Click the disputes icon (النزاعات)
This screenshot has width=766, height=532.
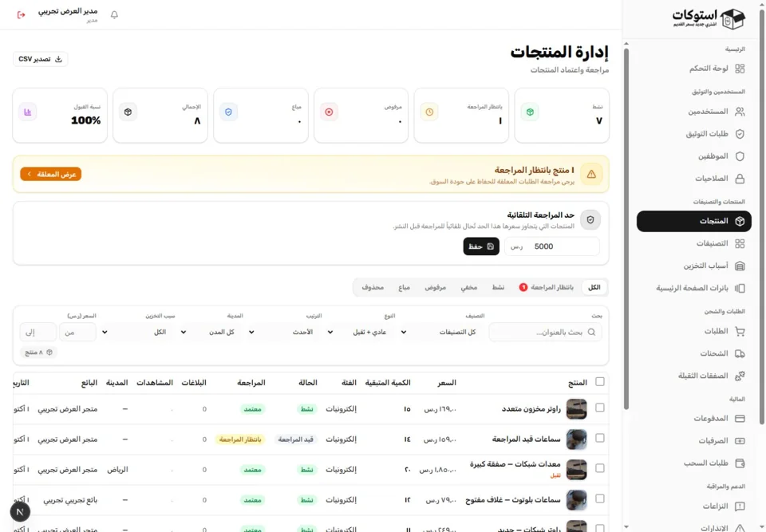740,506
